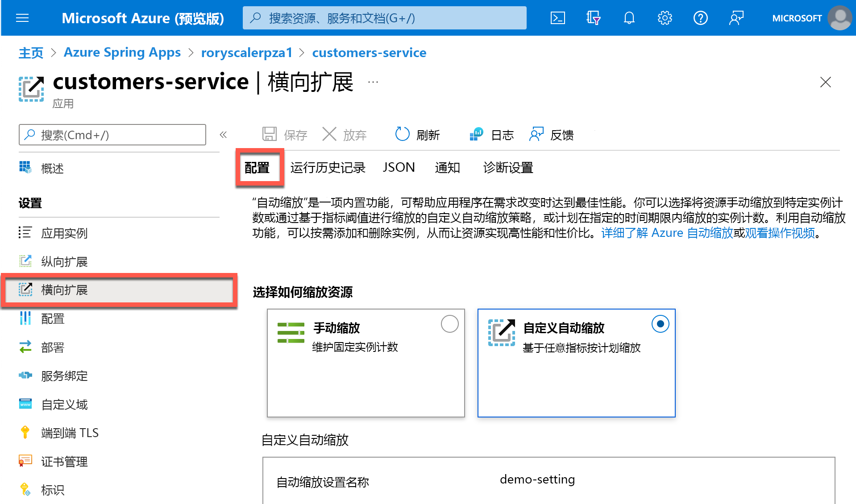Viewport: 856px width, 504px height.
Task: Click the 设置 section header in sidebar
Action: pyautogui.click(x=30, y=203)
